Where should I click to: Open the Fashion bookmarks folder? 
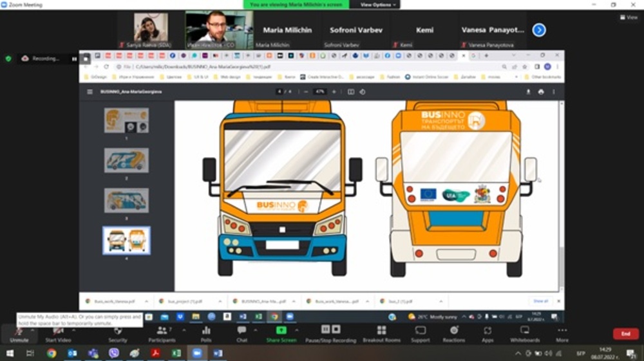(x=390, y=77)
